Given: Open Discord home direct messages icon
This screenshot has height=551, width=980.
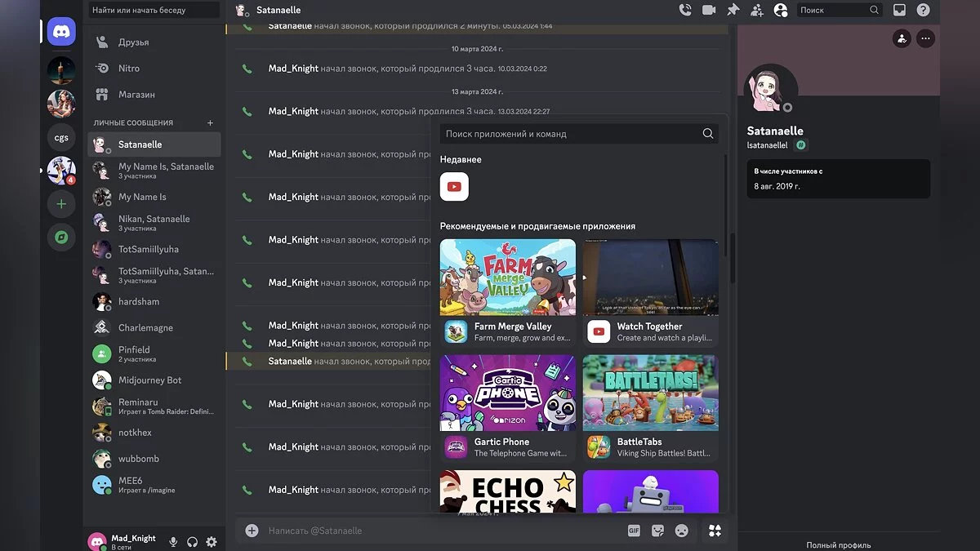Looking at the screenshot, I should (x=61, y=32).
